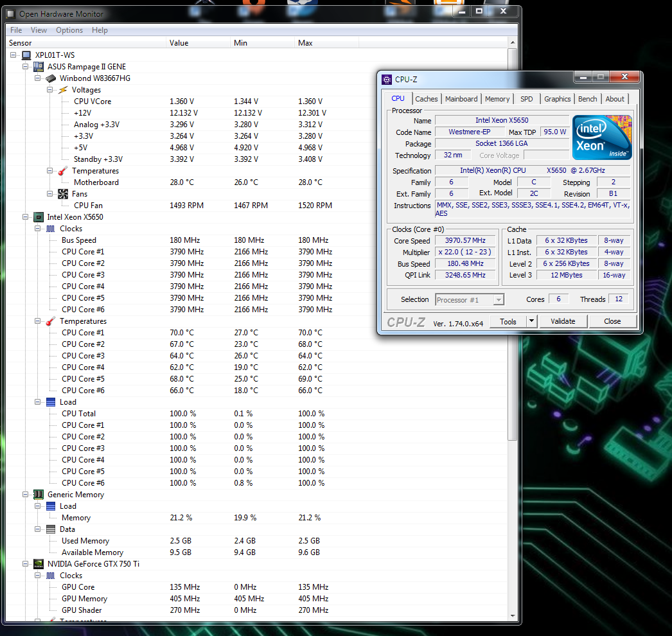
Task: Open the Bench tab in CPU-Z
Action: pyautogui.click(x=588, y=99)
